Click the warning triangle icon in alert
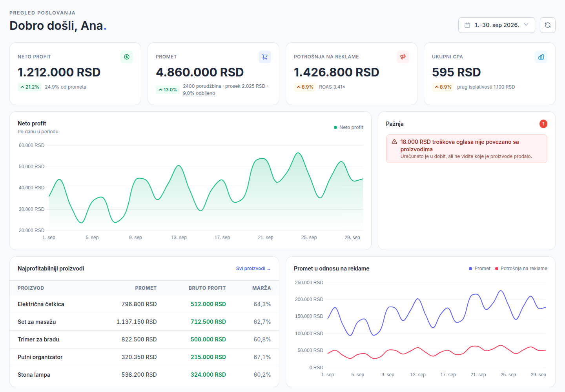 [x=394, y=142]
